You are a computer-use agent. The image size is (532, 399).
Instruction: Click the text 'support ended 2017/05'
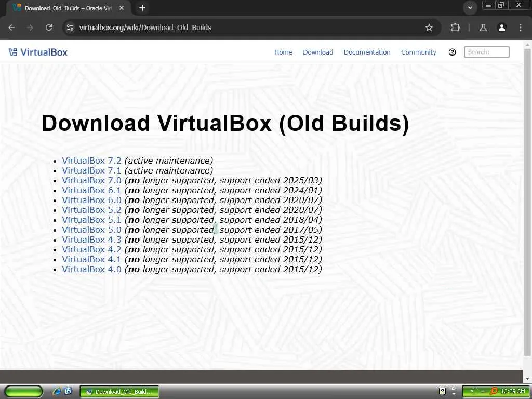270,229
